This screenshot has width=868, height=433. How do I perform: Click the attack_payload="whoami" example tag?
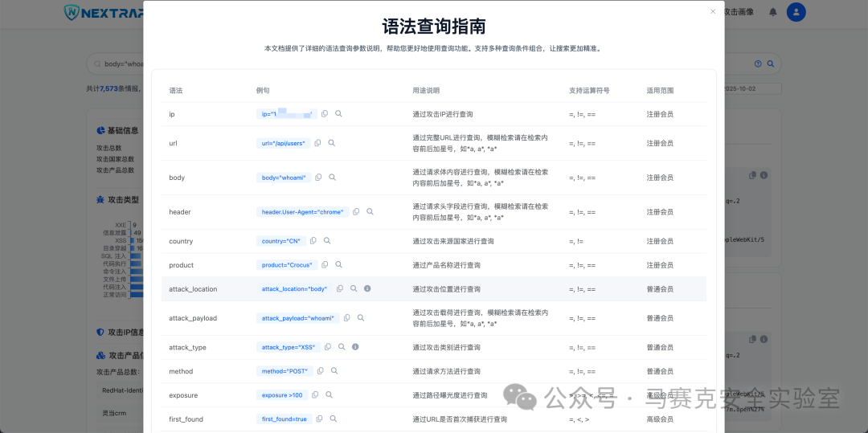click(x=298, y=318)
